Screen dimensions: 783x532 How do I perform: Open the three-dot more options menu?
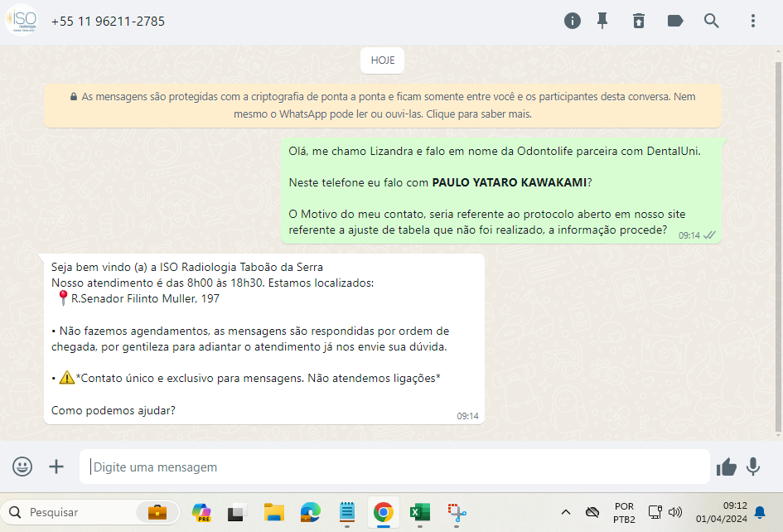tap(753, 21)
